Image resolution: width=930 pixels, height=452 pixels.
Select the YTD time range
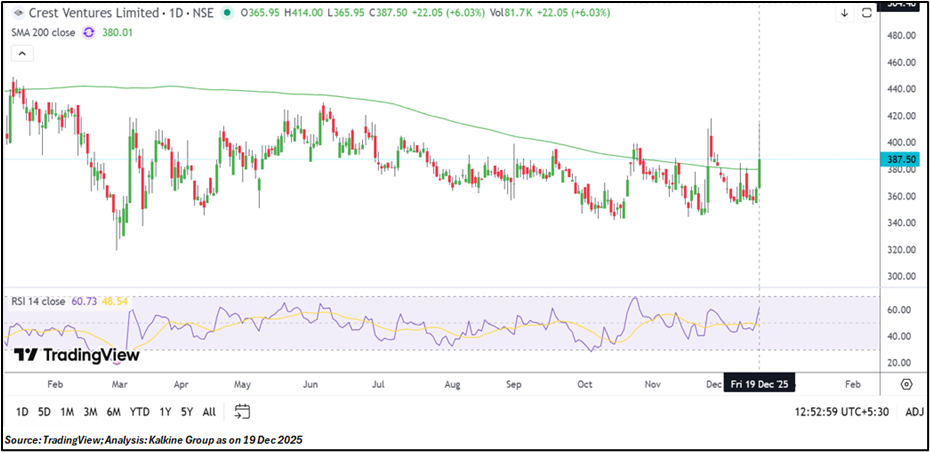(140, 411)
